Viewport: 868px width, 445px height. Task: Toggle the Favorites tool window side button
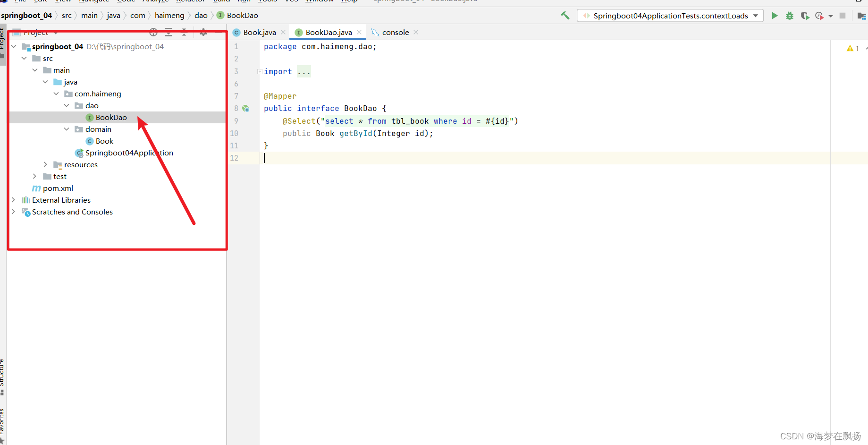tap(2, 425)
